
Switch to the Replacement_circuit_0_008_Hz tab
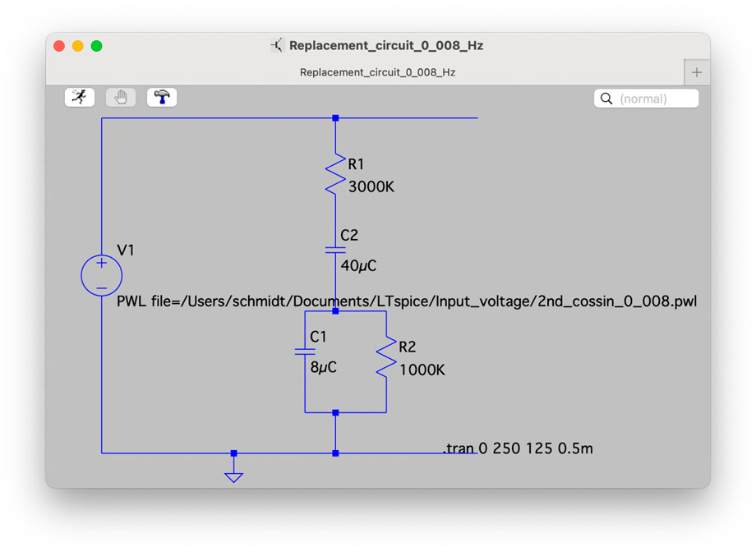377,72
